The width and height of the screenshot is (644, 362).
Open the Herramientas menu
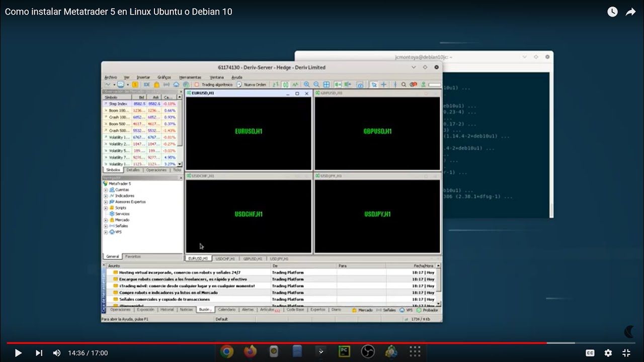[x=190, y=77]
